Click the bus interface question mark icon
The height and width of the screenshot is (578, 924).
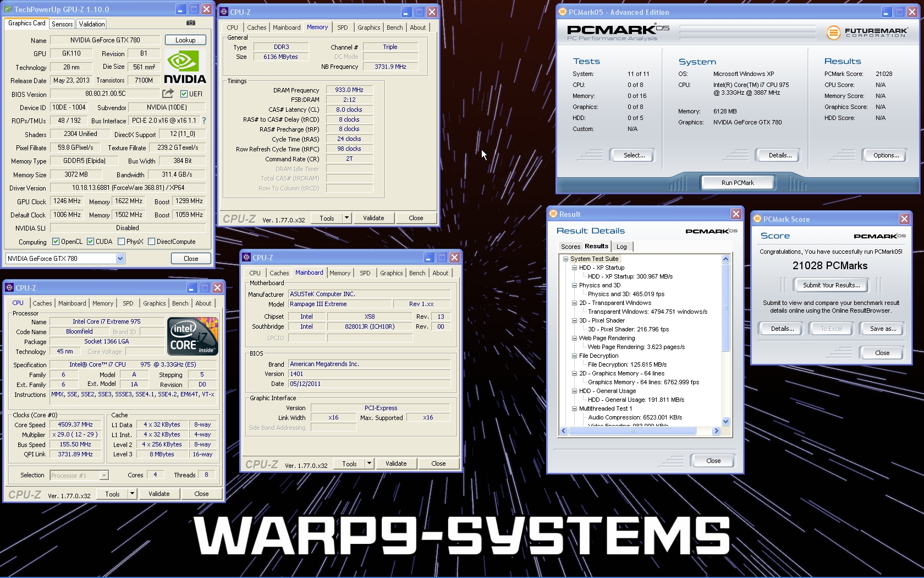tap(204, 120)
